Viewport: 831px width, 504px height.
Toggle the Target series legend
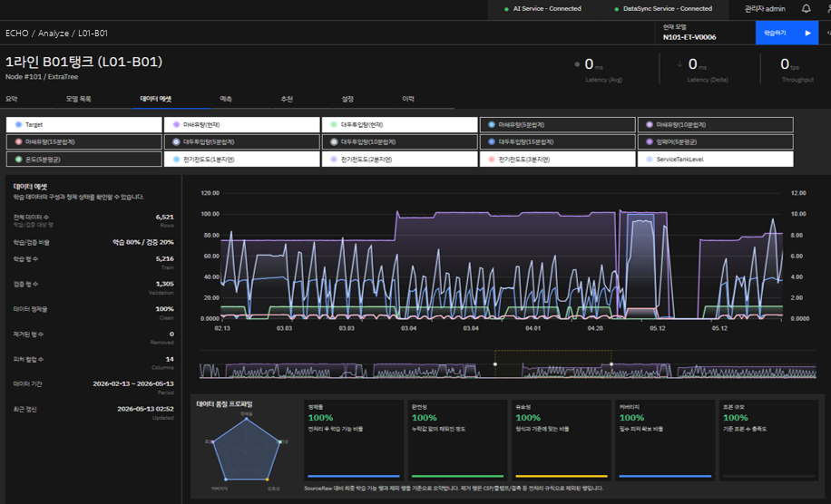tap(83, 124)
